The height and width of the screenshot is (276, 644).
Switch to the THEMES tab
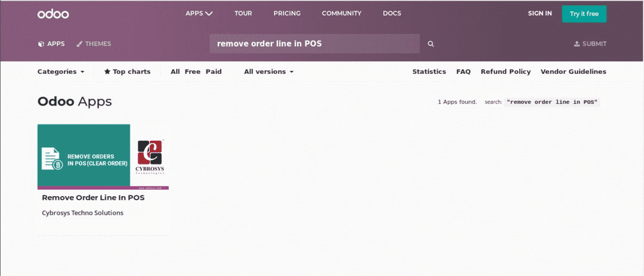pos(94,44)
